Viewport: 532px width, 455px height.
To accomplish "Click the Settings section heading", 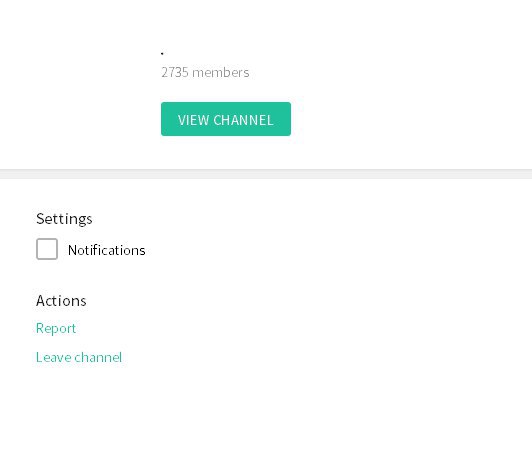I will click(x=64, y=219).
